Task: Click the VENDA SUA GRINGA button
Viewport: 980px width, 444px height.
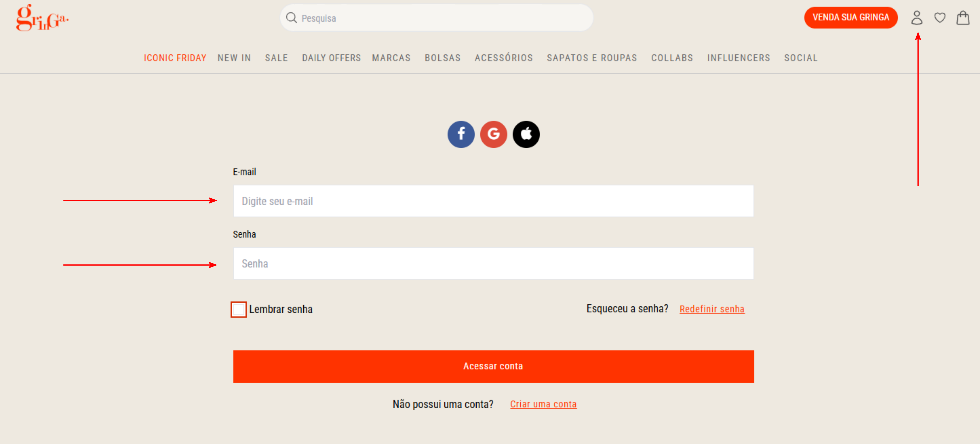Action: coord(851,18)
